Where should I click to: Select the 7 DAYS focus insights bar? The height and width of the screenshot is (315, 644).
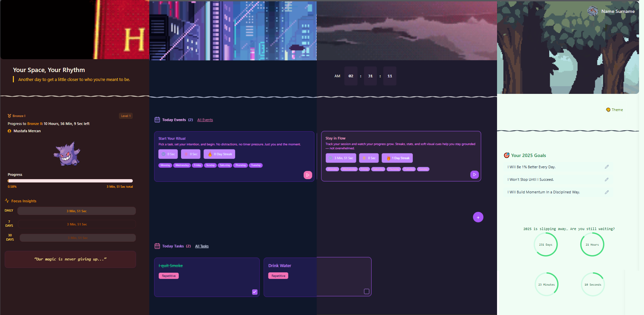coord(77,224)
